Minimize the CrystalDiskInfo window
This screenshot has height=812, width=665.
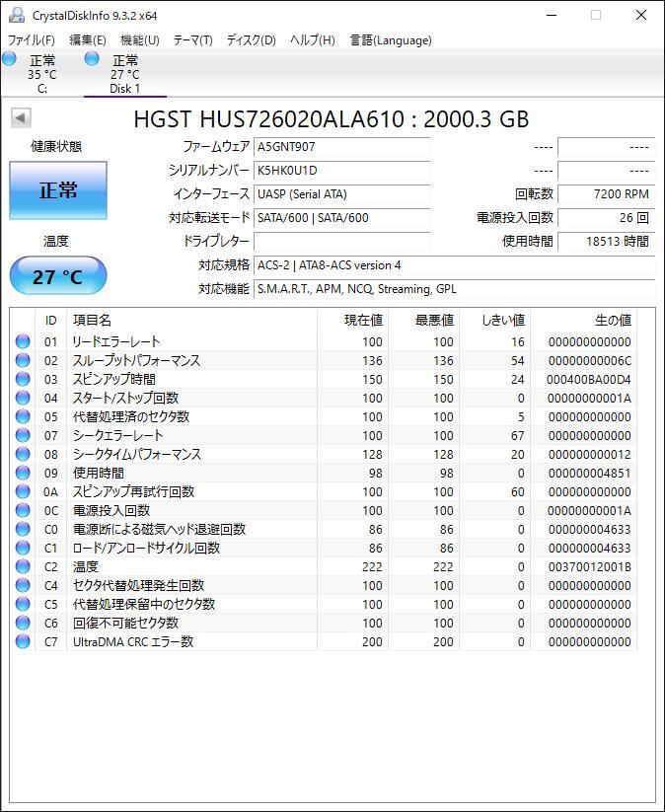click(552, 15)
